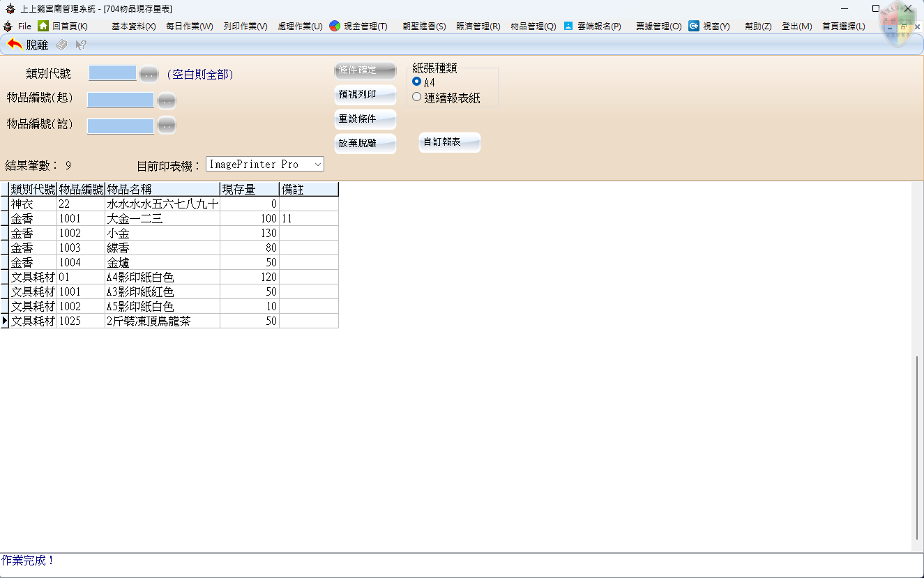The width and height of the screenshot is (924, 578).
Task: Select A4 paper type radio button
Action: (x=417, y=82)
